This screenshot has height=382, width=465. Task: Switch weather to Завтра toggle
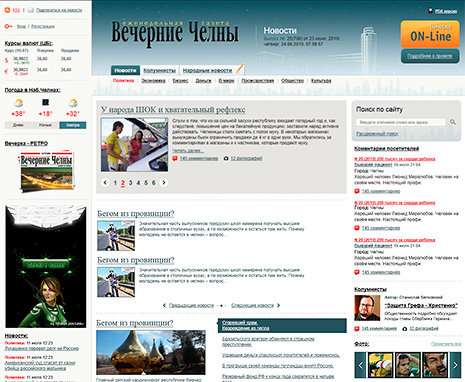pos(73,125)
